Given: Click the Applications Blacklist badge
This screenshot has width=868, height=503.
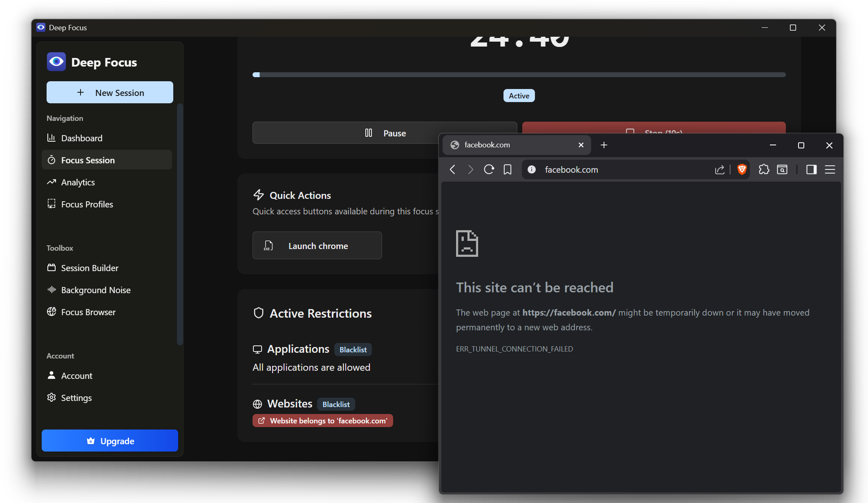Looking at the screenshot, I should coord(353,349).
